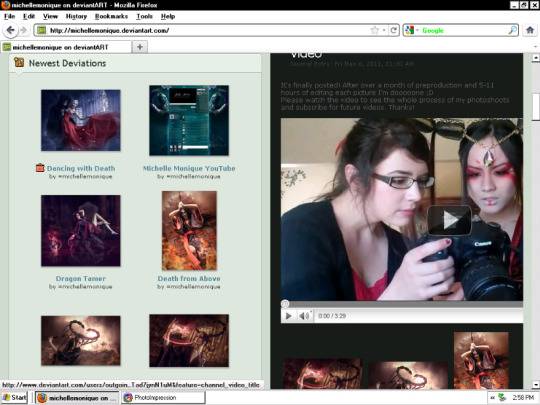This screenshot has width=540, height=405.
Task: Open the fire artwork thumbnail in the journal
Action: point(481,360)
